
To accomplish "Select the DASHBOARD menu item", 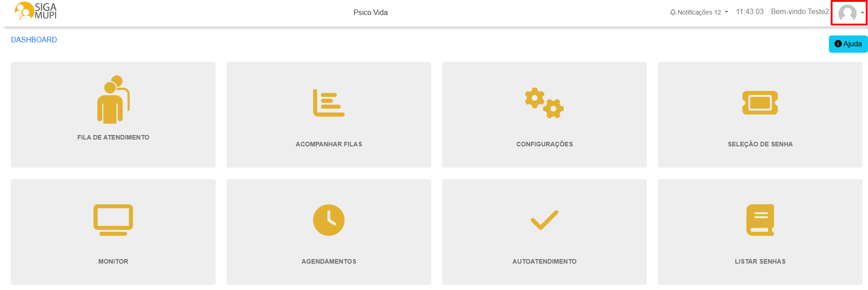I will click(x=34, y=40).
